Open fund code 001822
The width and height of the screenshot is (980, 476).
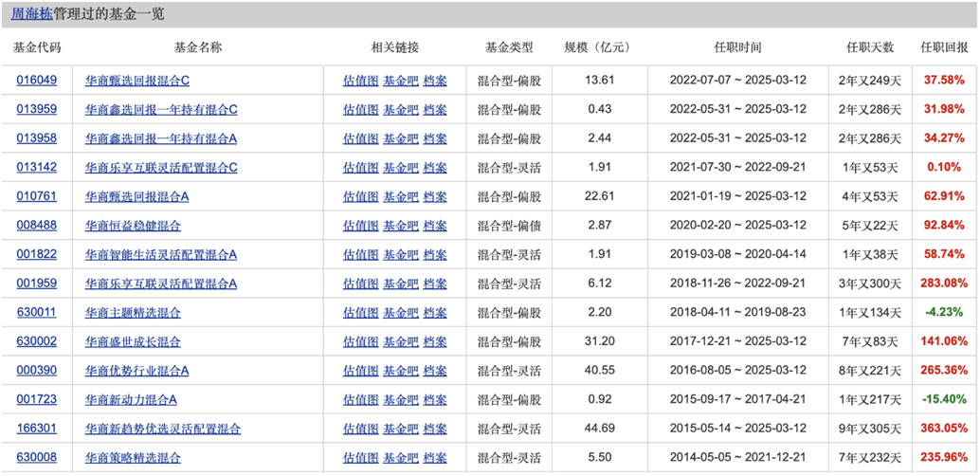37,254
